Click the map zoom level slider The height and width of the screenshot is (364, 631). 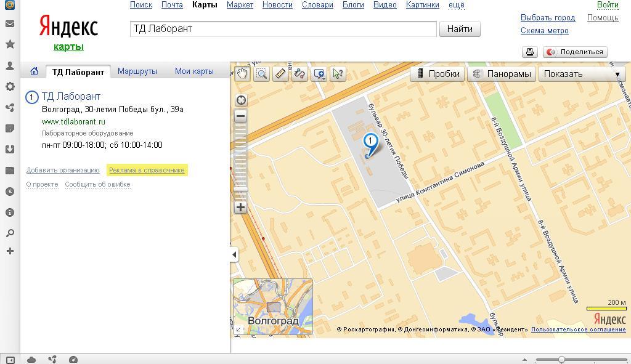(241, 161)
